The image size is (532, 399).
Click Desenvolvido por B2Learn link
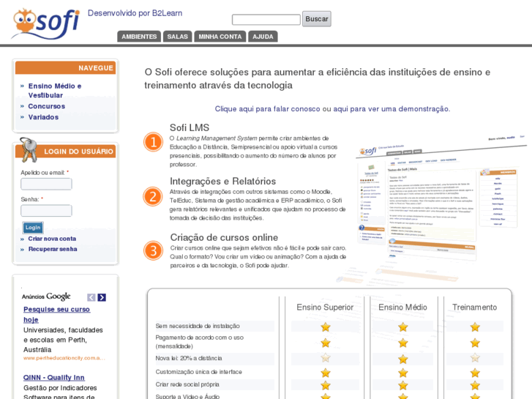tap(135, 13)
